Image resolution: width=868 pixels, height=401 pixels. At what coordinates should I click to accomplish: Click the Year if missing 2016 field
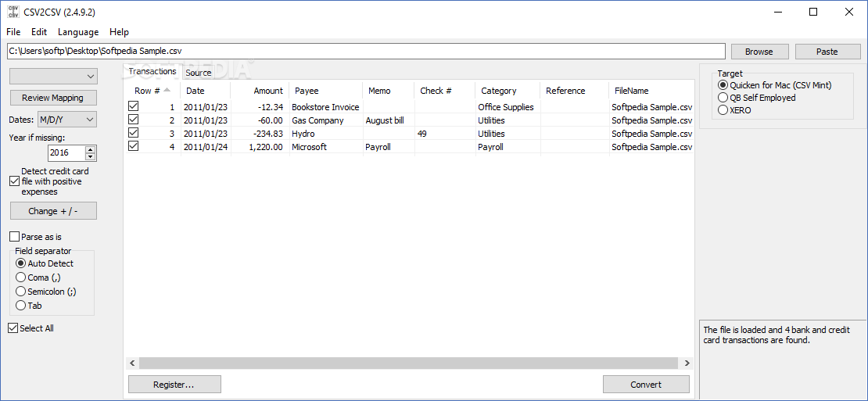point(66,153)
